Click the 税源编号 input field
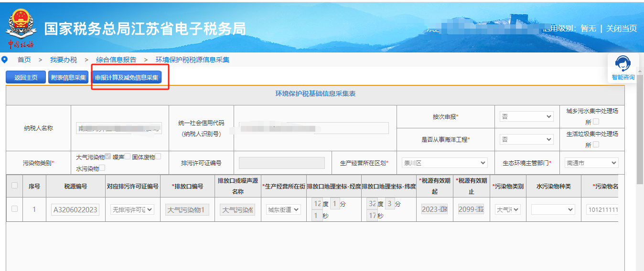The image size is (644, 271). [x=75, y=209]
